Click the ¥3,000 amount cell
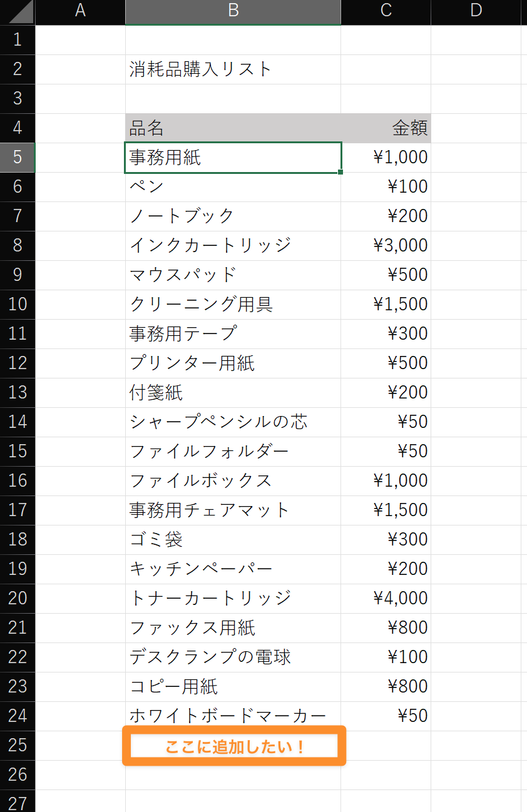Screen dimensions: 527x812 click(386, 245)
